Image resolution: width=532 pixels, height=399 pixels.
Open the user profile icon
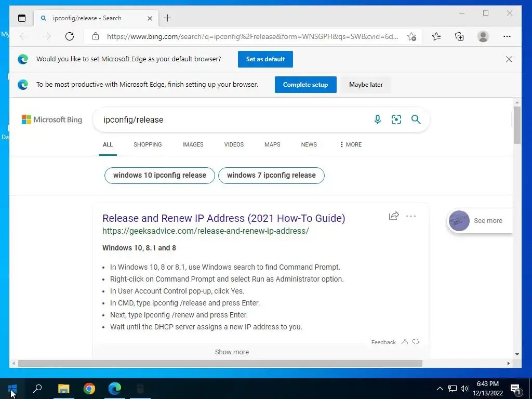pos(483,36)
